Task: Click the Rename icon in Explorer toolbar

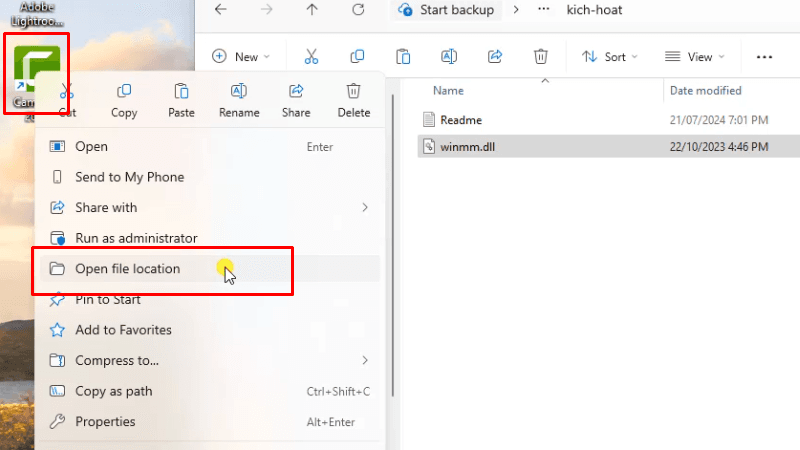Action: tap(449, 57)
